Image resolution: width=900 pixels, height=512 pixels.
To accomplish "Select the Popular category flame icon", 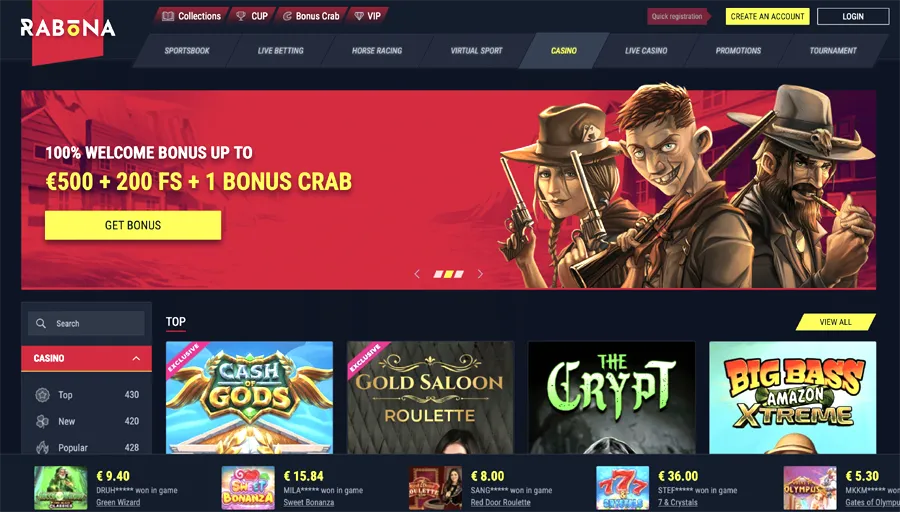I will coord(42,447).
